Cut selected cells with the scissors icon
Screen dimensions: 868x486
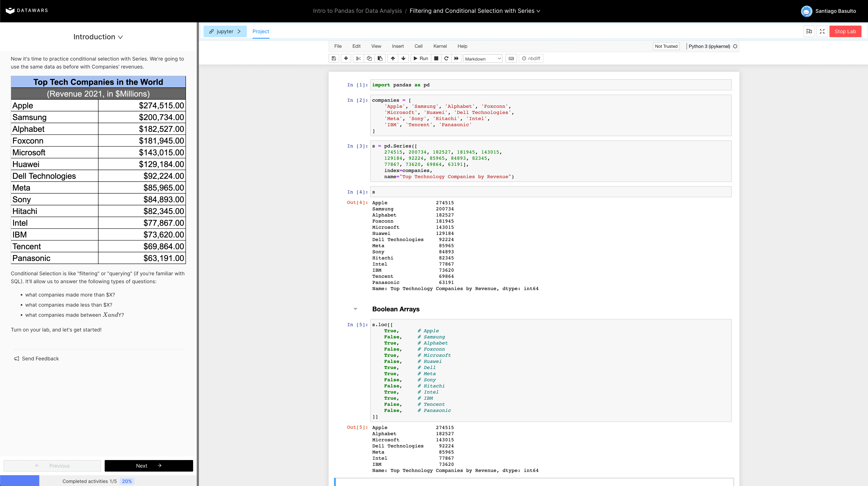(x=358, y=58)
